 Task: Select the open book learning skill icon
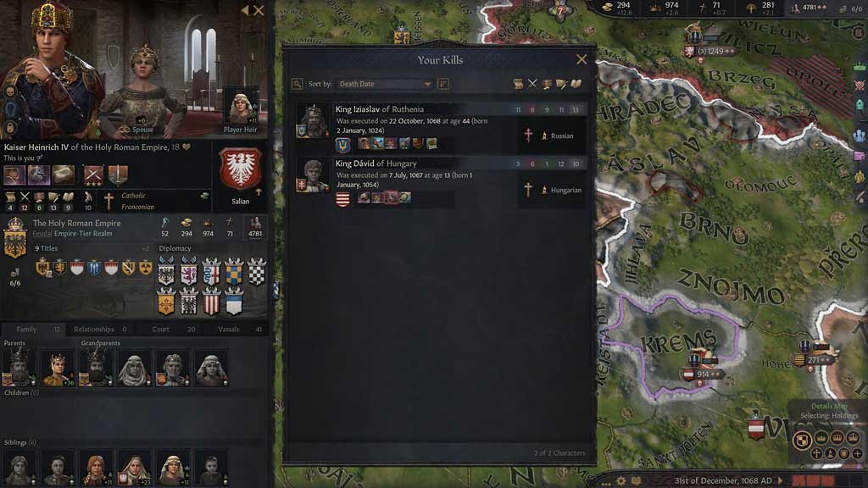[576, 84]
